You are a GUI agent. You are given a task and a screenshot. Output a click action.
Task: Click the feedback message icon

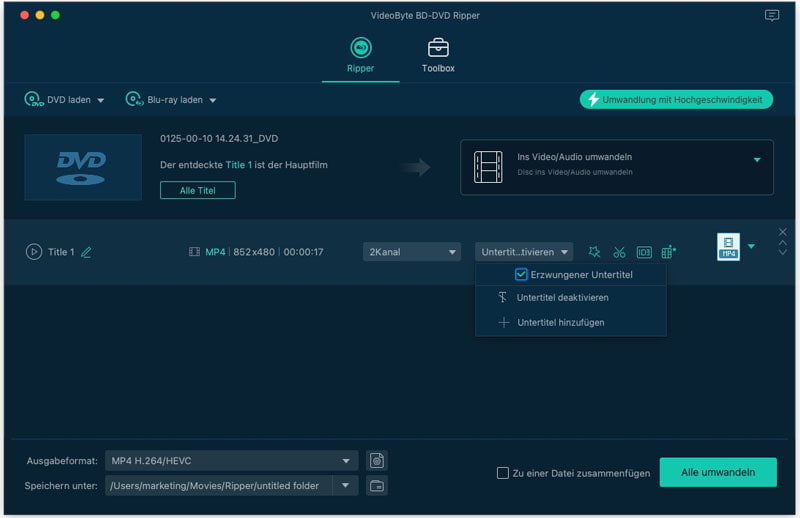click(x=771, y=15)
